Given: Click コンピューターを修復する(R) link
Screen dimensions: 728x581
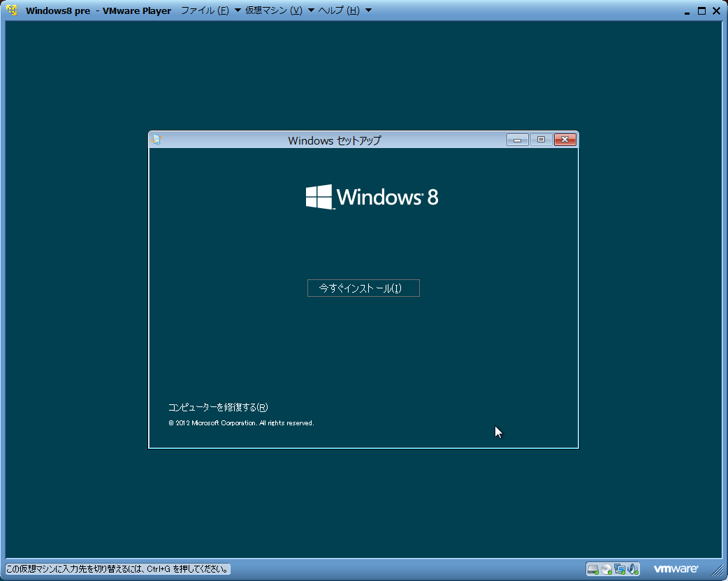Looking at the screenshot, I should 218,407.
